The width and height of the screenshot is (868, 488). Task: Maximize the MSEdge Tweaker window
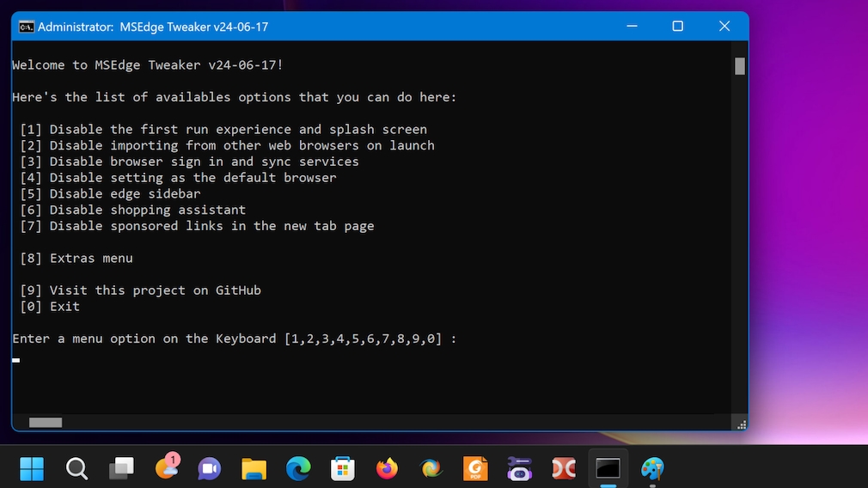[x=677, y=27]
